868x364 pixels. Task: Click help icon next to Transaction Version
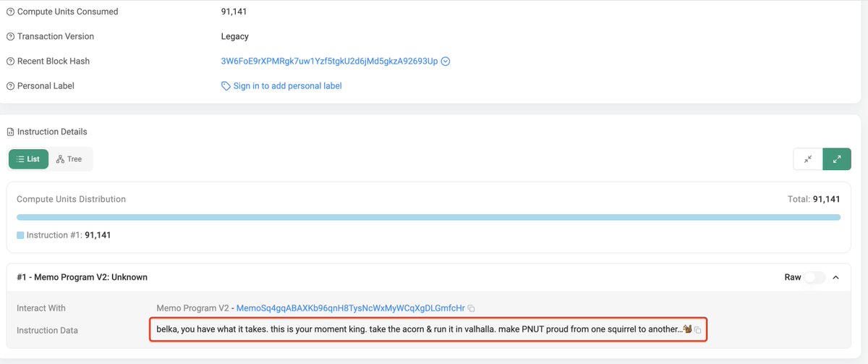pyautogui.click(x=11, y=36)
